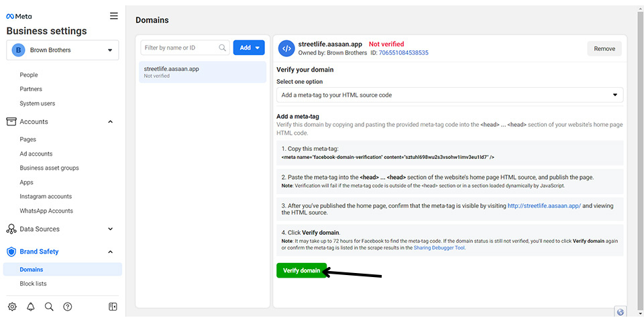Click the Add a meta-tag heading

298,117
